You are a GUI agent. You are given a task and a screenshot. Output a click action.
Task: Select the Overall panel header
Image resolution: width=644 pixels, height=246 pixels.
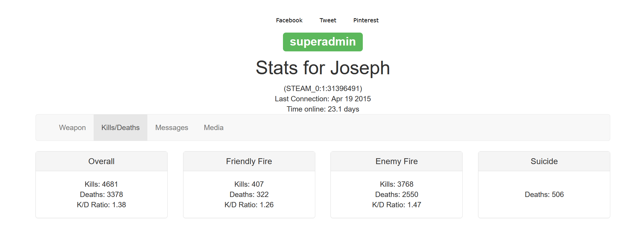(x=101, y=161)
